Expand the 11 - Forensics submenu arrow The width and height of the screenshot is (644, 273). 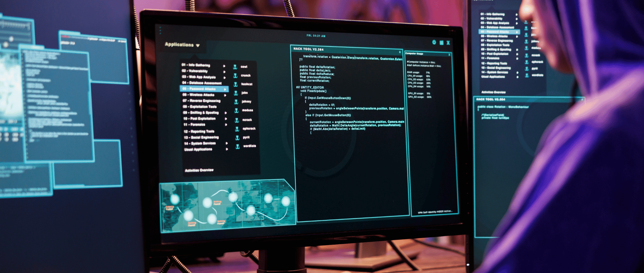[226, 125]
